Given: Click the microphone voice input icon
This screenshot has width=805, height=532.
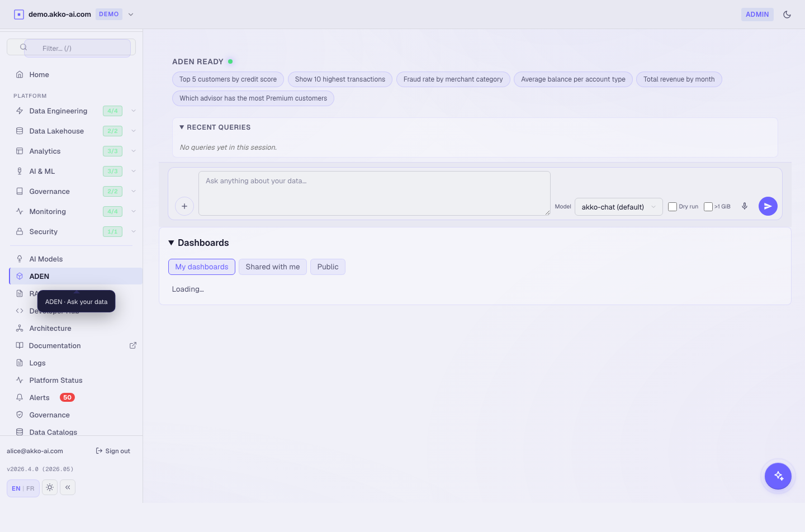Looking at the screenshot, I should pyautogui.click(x=745, y=206).
